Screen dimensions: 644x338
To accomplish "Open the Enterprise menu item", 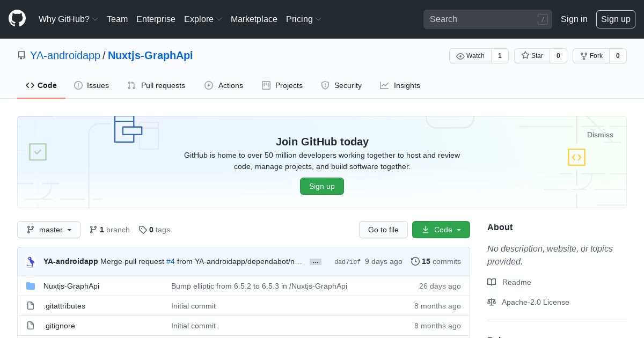I will pos(156,19).
